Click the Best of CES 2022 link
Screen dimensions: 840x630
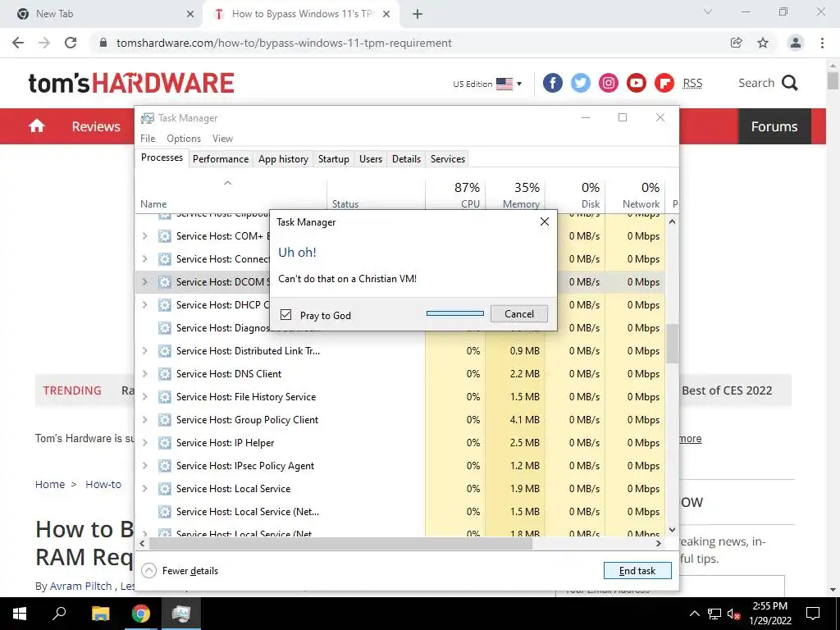click(x=727, y=390)
